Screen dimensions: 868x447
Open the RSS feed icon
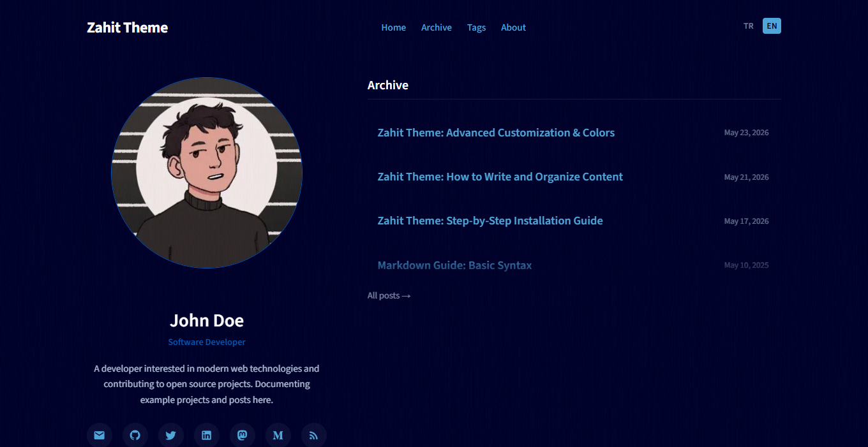tap(314, 436)
